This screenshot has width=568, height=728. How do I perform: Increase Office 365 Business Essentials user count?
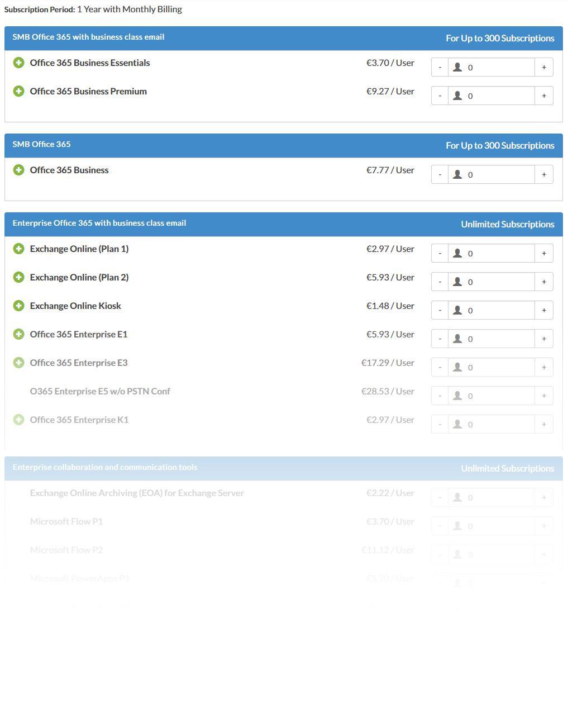[x=544, y=67]
